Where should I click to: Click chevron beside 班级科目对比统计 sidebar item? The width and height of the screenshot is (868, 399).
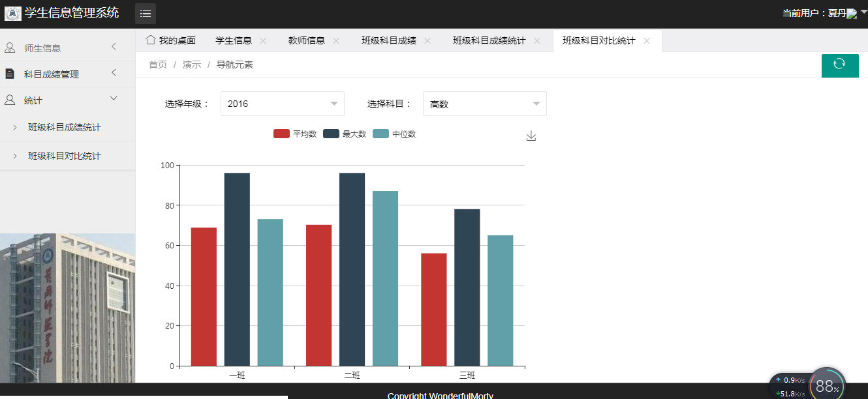coord(15,156)
